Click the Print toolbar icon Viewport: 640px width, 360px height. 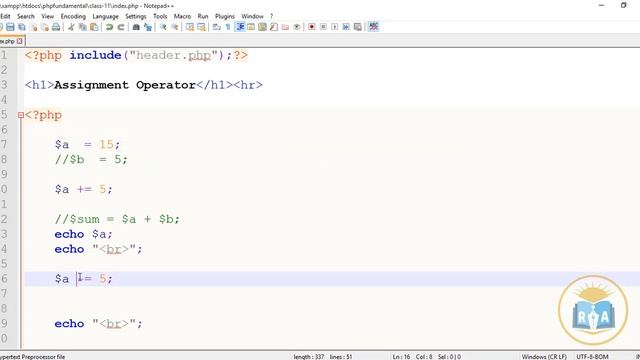[56, 27]
